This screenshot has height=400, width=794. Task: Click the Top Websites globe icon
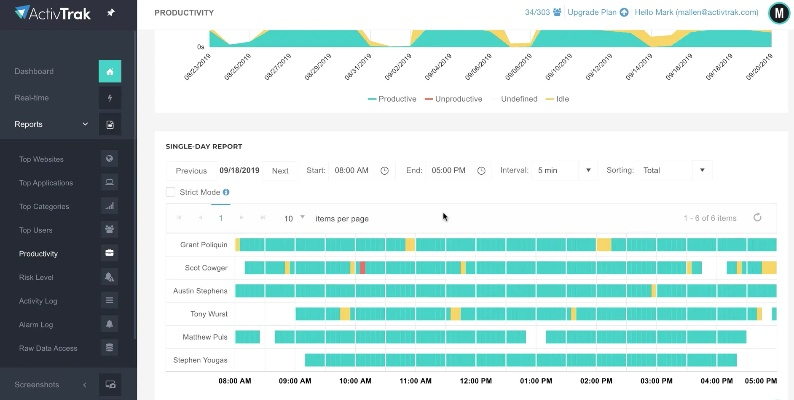click(109, 158)
